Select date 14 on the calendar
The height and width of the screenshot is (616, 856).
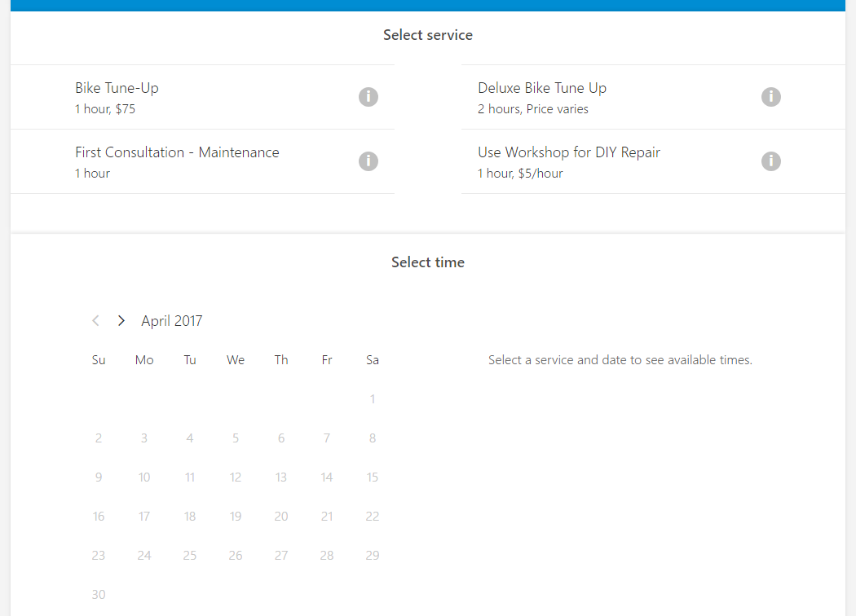327,477
